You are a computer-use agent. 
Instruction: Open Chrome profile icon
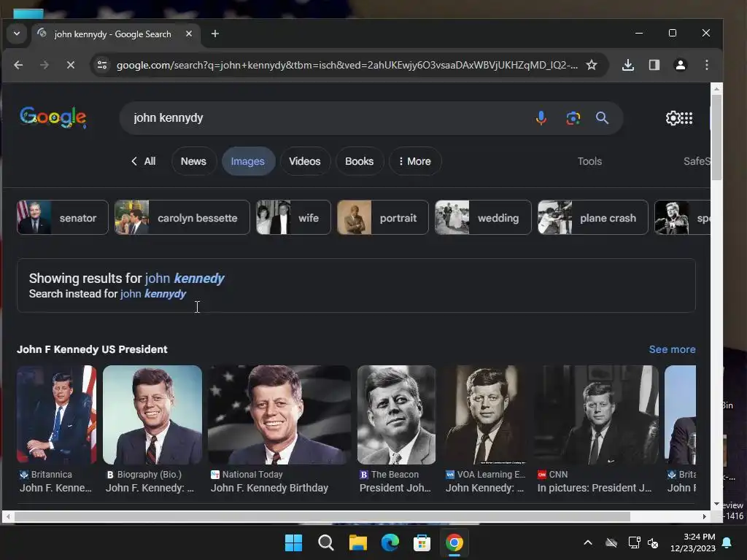click(681, 65)
